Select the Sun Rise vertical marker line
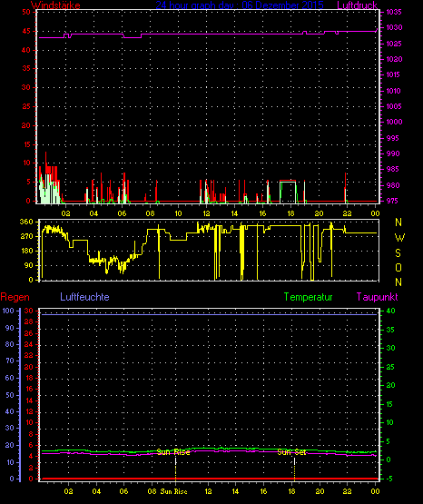 (175, 469)
